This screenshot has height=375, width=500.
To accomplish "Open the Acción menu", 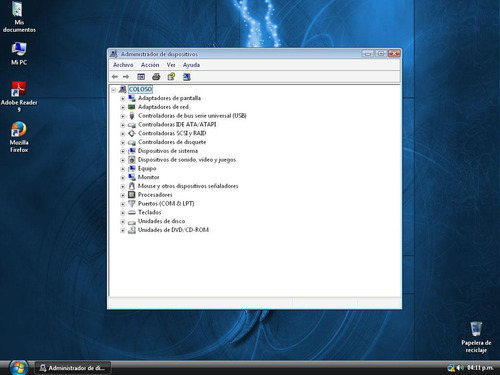I will (x=150, y=65).
